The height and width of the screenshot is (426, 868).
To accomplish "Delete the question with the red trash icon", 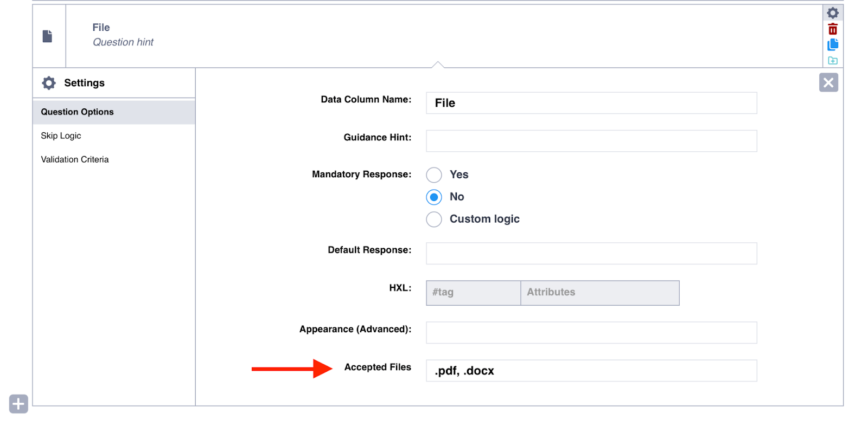I will (832, 29).
